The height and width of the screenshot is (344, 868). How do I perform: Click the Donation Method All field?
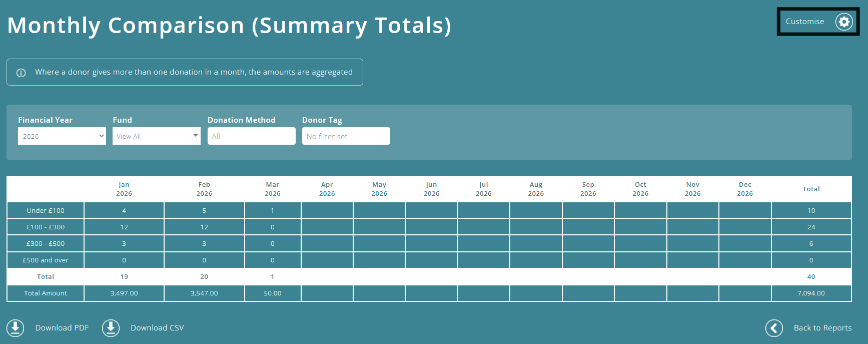point(252,136)
